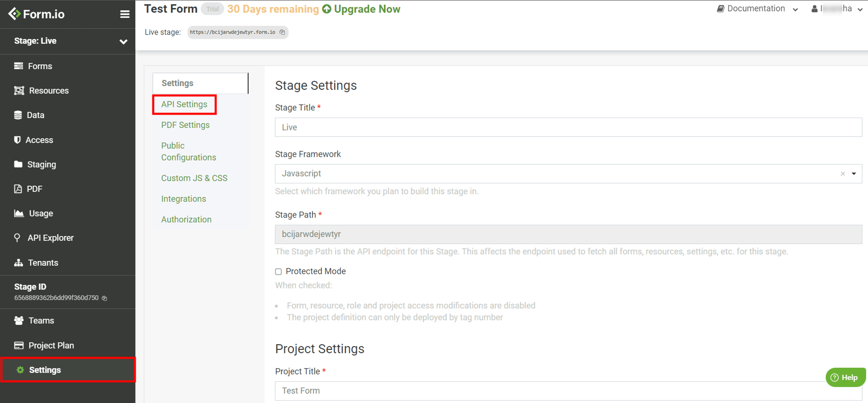
Task: Open Authorization settings
Action: click(x=186, y=219)
